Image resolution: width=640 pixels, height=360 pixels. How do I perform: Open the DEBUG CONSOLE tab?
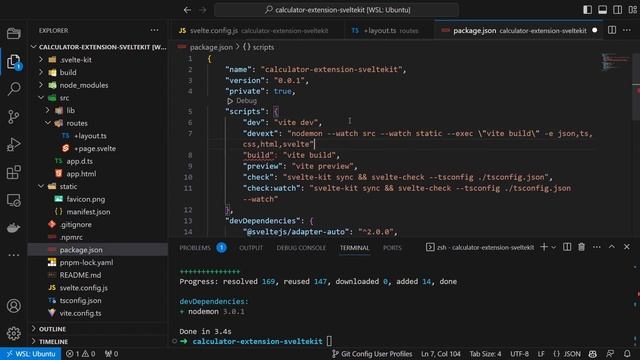(301, 248)
